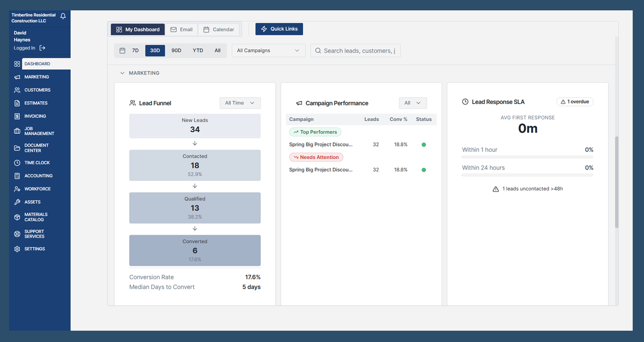The height and width of the screenshot is (342, 644).
Task: Click the 1 overdue badge
Action: pos(575,102)
